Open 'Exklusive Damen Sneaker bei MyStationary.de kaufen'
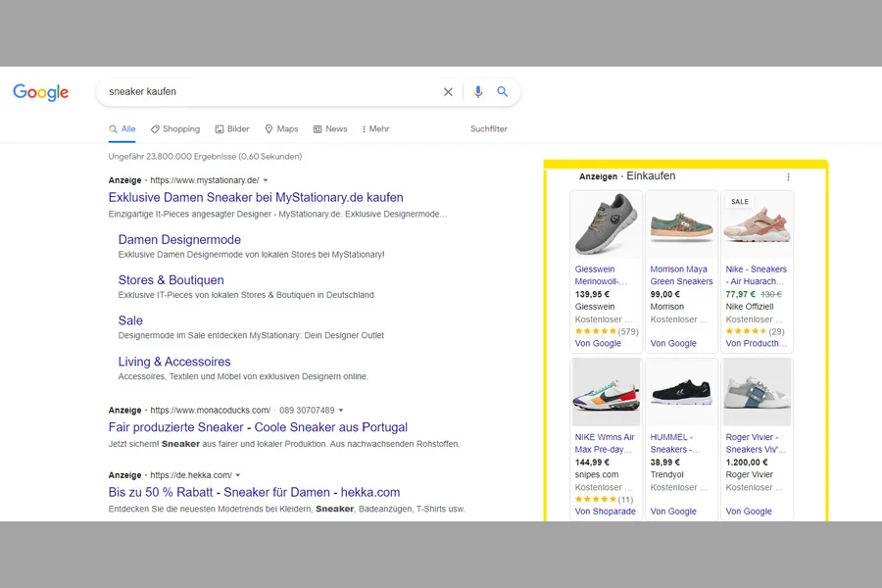The width and height of the screenshot is (882, 588). coord(256,198)
